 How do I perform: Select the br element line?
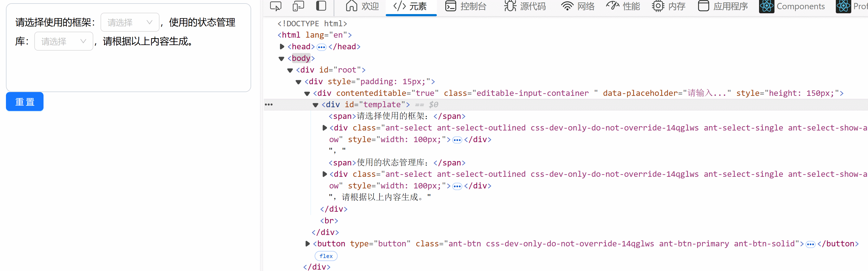click(x=329, y=221)
